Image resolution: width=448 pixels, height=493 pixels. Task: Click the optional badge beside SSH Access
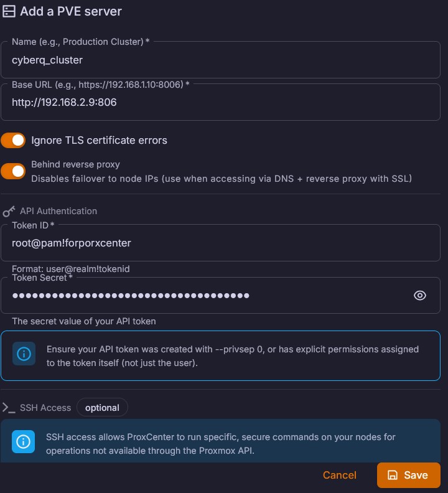102,408
